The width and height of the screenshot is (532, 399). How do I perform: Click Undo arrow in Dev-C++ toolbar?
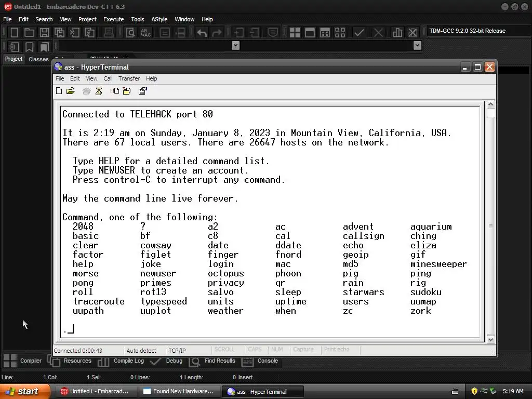point(202,33)
